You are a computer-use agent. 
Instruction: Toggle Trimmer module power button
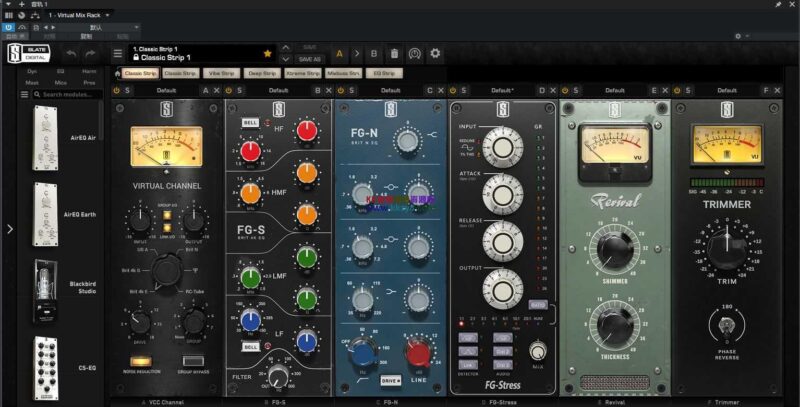click(x=677, y=90)
